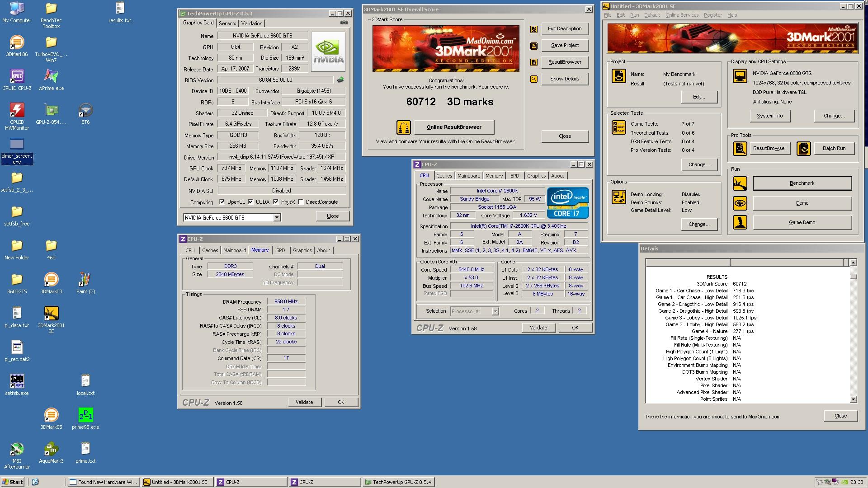Launch the 3DMark06 desktop shortcut
The width and height of the screenshot is (868, 488).
17,46
